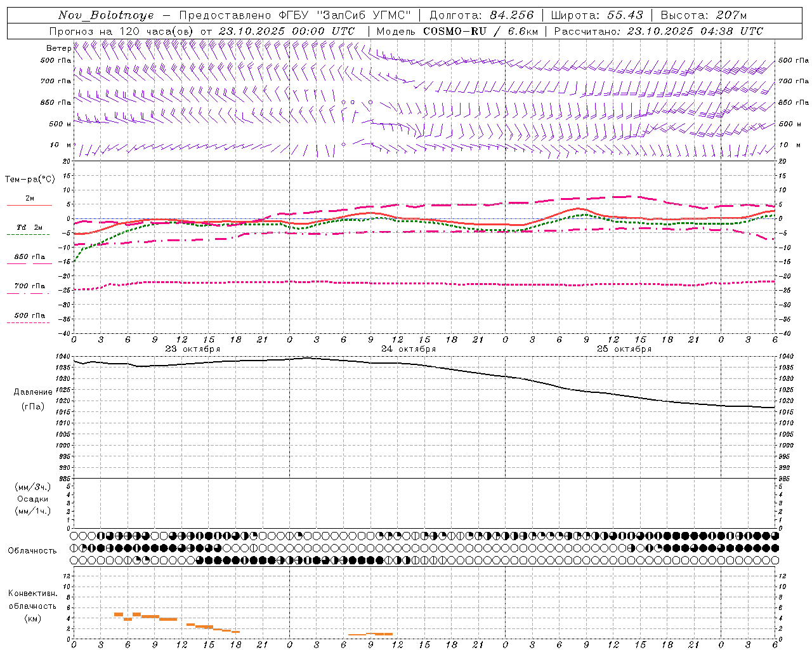The width and height of the screenshot is (812, 650).
Task: Click the date label 25 октября
Action: (x=624, y=349)
